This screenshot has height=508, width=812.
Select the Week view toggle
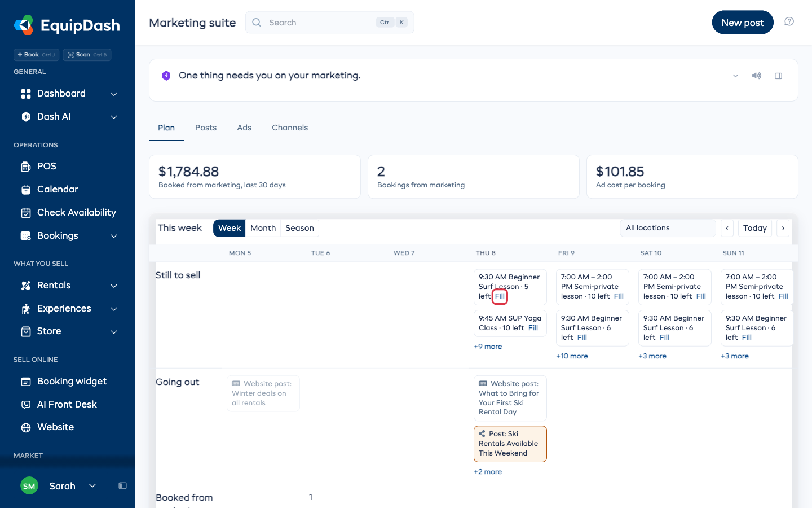click(230, 228)
